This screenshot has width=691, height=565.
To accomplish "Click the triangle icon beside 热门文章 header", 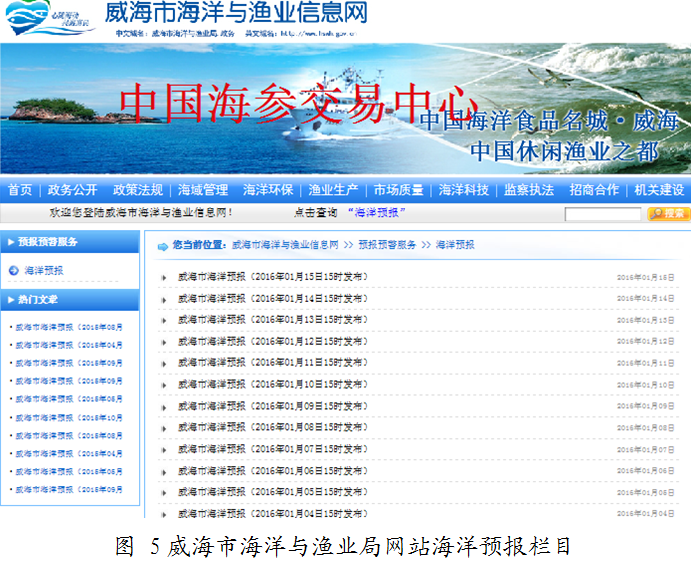I will (x=10, y=299).
